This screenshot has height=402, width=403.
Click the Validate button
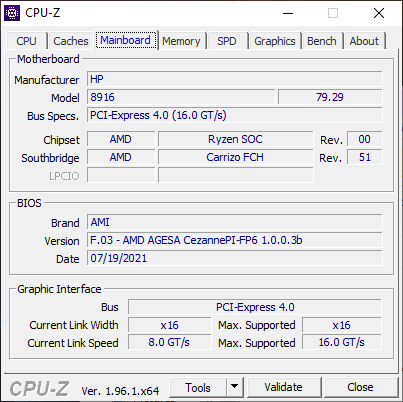[x=283, y=387]
